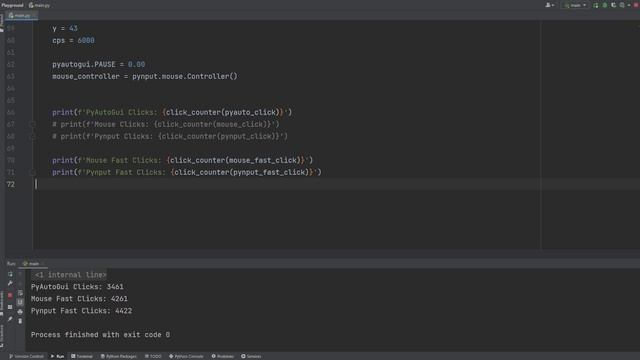Open the Version Control tool window

(x=27, y=356)
